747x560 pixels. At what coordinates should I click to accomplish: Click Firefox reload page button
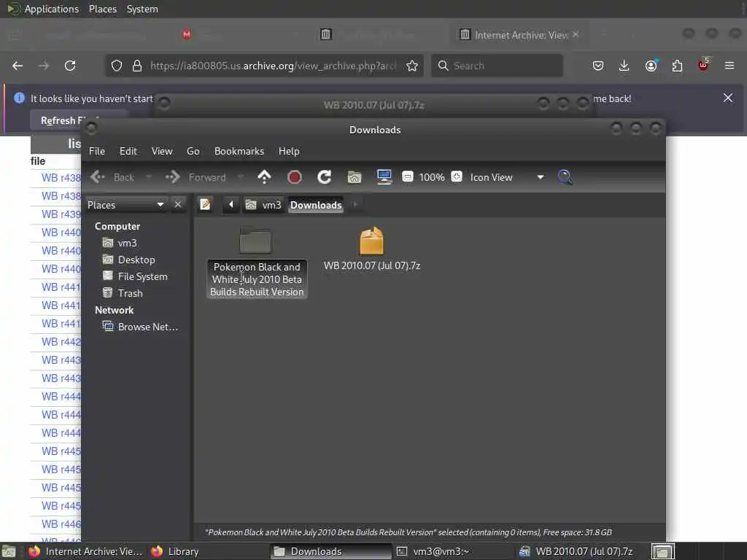[x=70, y=66]
